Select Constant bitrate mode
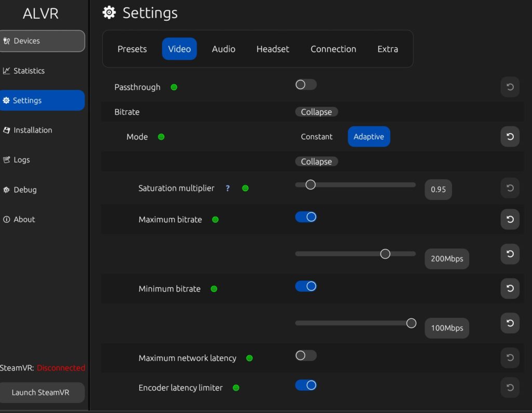Screen dimensions: 532x413 [x=316, y=137]
